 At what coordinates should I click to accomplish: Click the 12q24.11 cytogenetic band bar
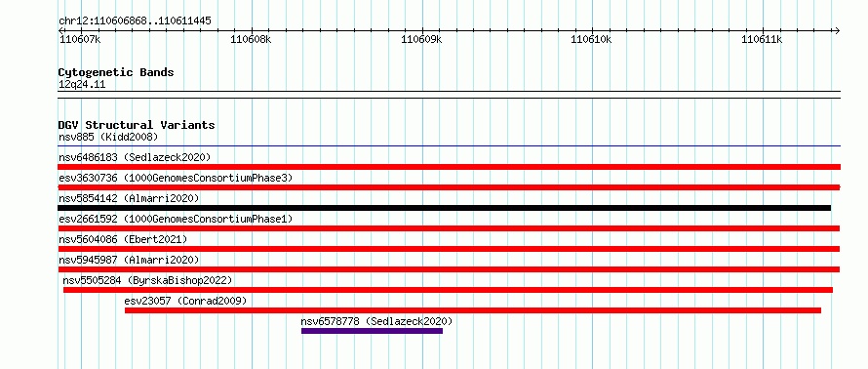[x=449, y=95]
